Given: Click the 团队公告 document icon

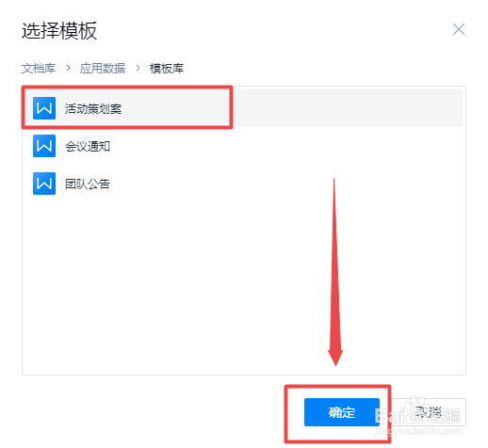Looking at the screenshot, I should pyautogui.click(x=44, y=184).
